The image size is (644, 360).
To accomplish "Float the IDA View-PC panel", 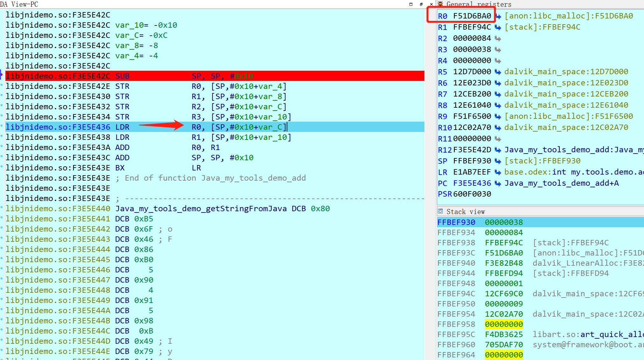I will coord(411,4).
